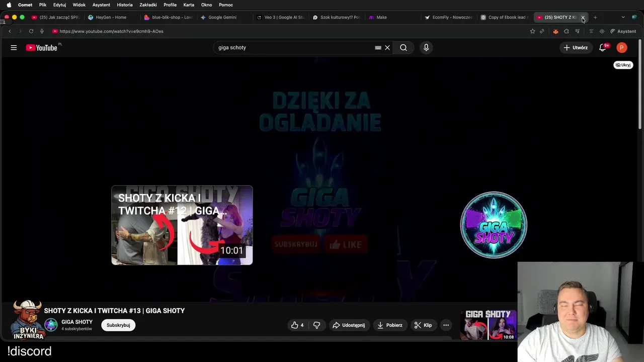Open the account avatar menu
This screenshot has width=644, height=362.
pyautogui.click(x=622, y=47)
